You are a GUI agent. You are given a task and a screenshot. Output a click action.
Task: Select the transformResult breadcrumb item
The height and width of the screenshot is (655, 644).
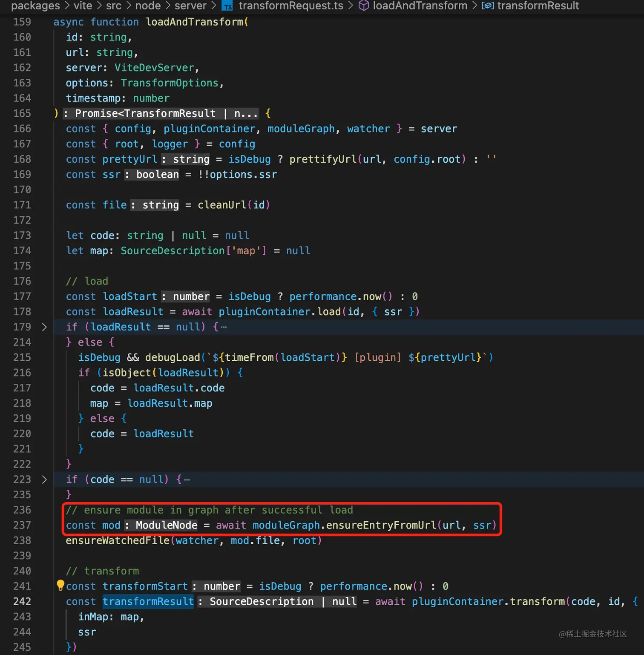(x=538, y=6)
